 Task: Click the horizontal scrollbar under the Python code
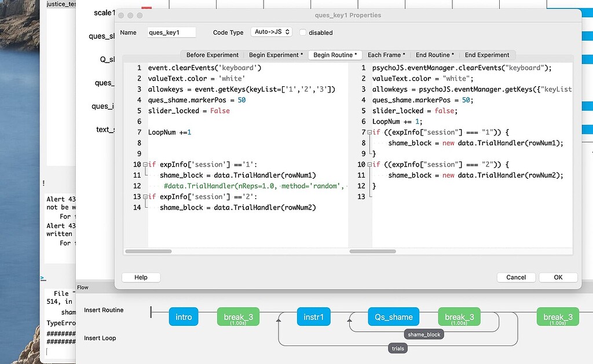[149, 251]
